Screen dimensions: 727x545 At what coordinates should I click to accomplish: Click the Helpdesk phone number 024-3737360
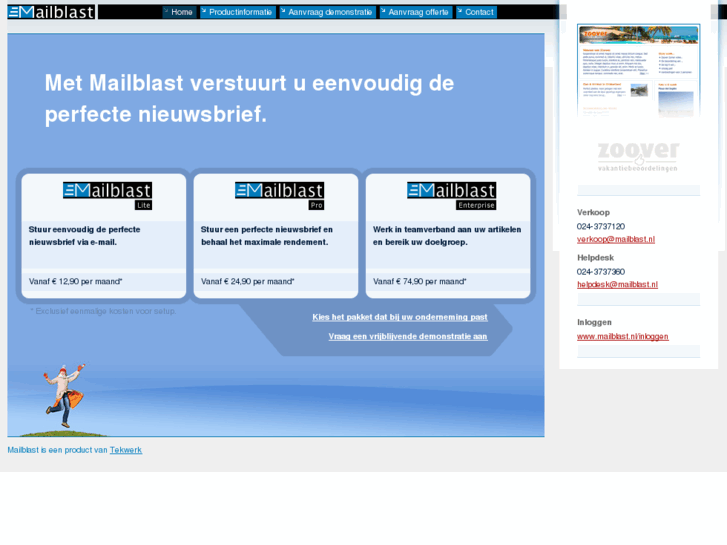pos(601,272)
